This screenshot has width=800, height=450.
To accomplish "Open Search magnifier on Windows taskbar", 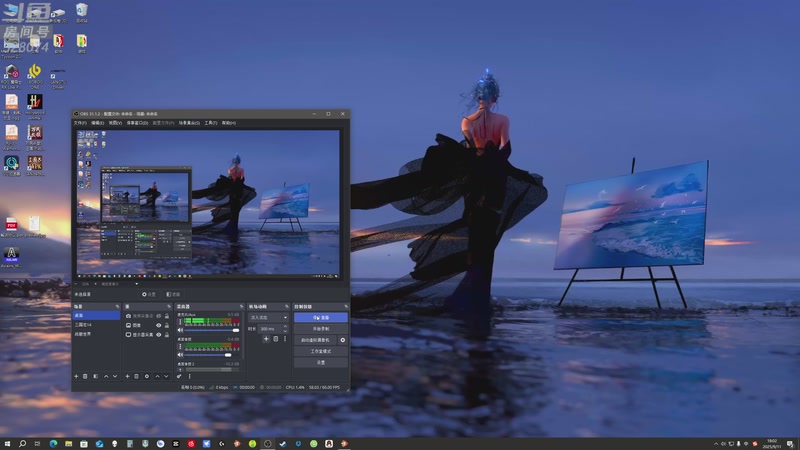I will 22,444.
